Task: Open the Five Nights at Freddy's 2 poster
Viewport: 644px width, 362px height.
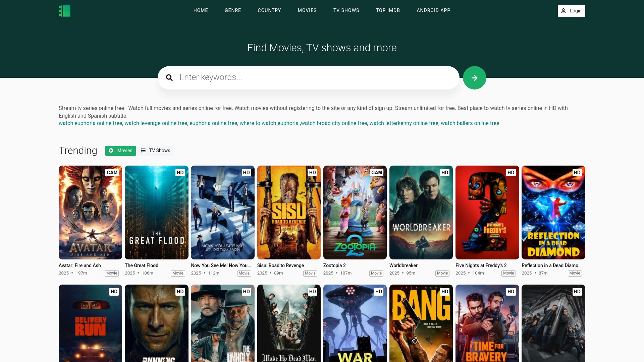Action: [x=487, y=213]
